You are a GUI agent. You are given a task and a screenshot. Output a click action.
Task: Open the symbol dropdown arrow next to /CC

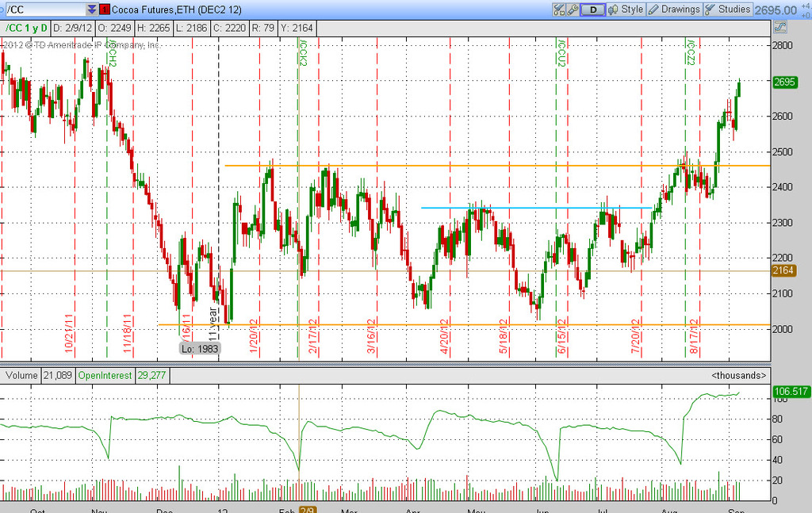pyautogui.click(x=92, y=10)
